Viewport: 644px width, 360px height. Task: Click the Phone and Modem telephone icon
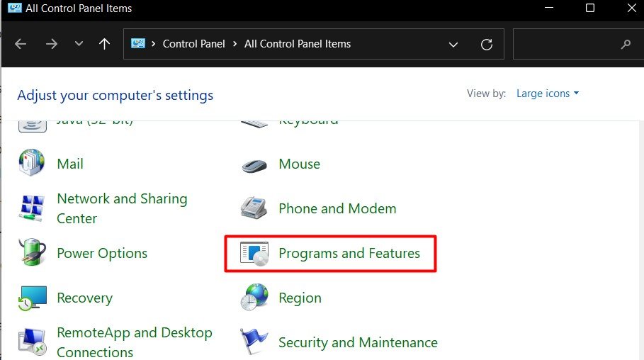[254, 208]
